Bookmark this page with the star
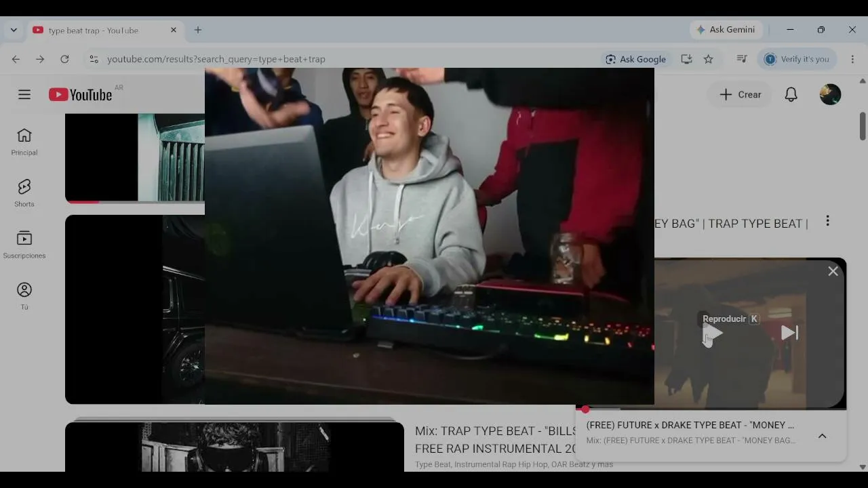The image size is (868, 488). pos(709,59)
